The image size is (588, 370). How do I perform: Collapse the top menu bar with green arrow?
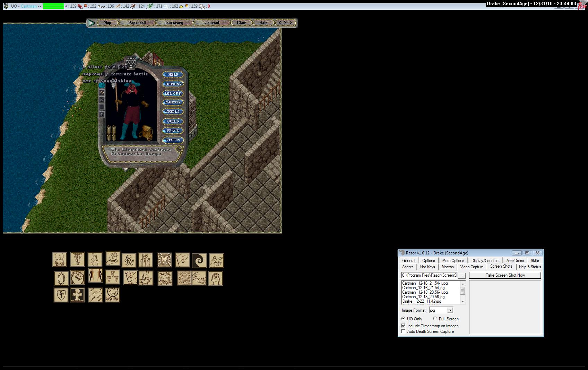(91, 23)
